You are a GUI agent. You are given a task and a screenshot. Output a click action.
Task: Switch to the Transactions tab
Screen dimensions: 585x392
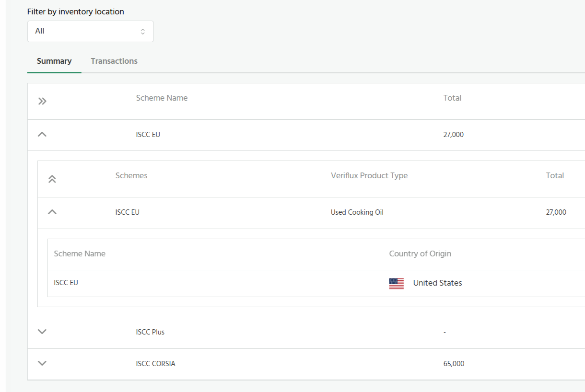[114, 61]
